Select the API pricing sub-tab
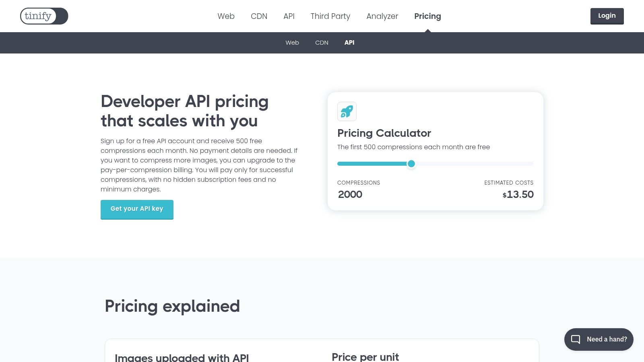This screenshot has height=362, width=644. click(349, 43)
